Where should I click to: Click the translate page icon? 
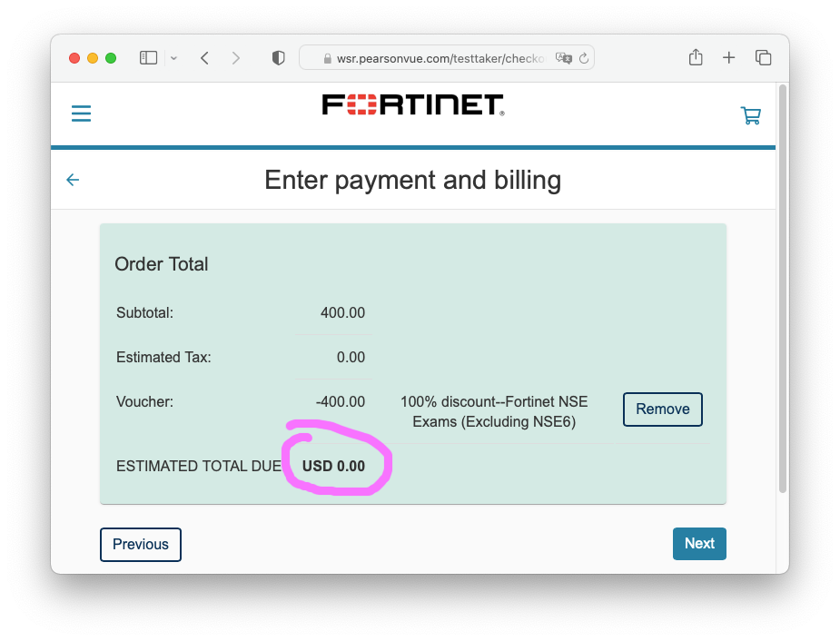coord(564,58)
